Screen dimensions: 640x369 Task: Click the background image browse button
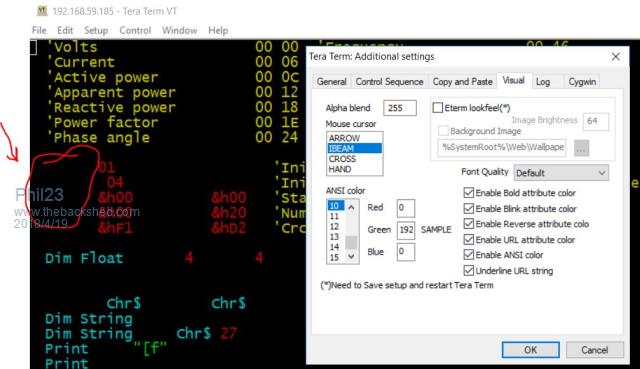pyautogui.click(x=581, y=148)
